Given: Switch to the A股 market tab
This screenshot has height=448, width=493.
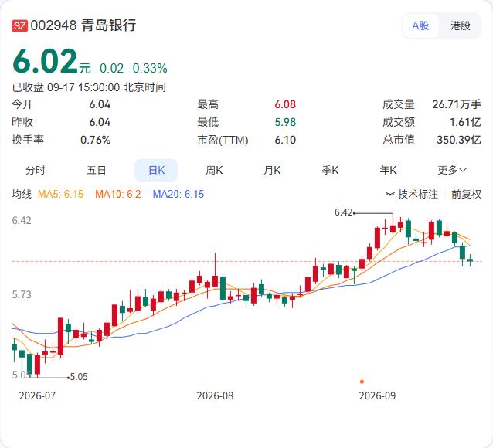Looking at the screenshot, I should pyautogui.click(x=420, y=25).
